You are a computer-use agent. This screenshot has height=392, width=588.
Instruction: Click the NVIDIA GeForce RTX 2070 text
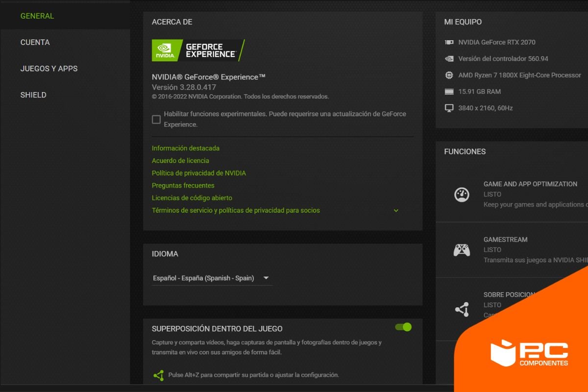497,42
